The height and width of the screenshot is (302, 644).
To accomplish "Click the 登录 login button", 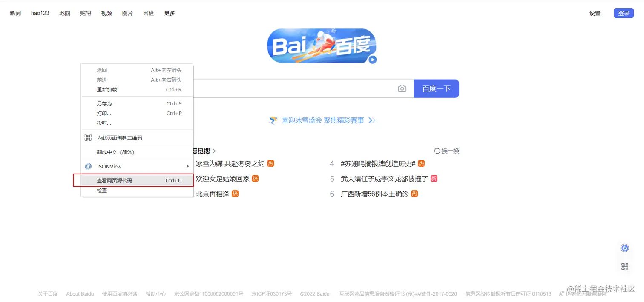I will click(x=624, y=13).
